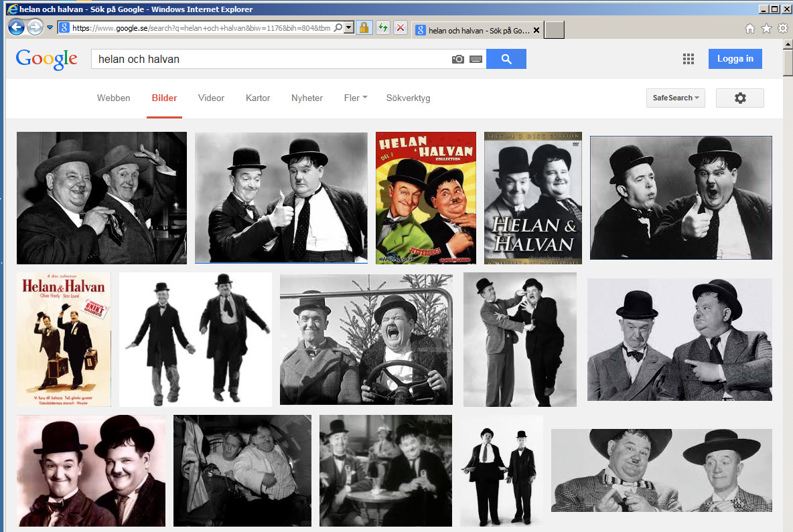Expand the address bar autocomplete dropdown
Screen dimensions: 793x532
coord(349,28)
